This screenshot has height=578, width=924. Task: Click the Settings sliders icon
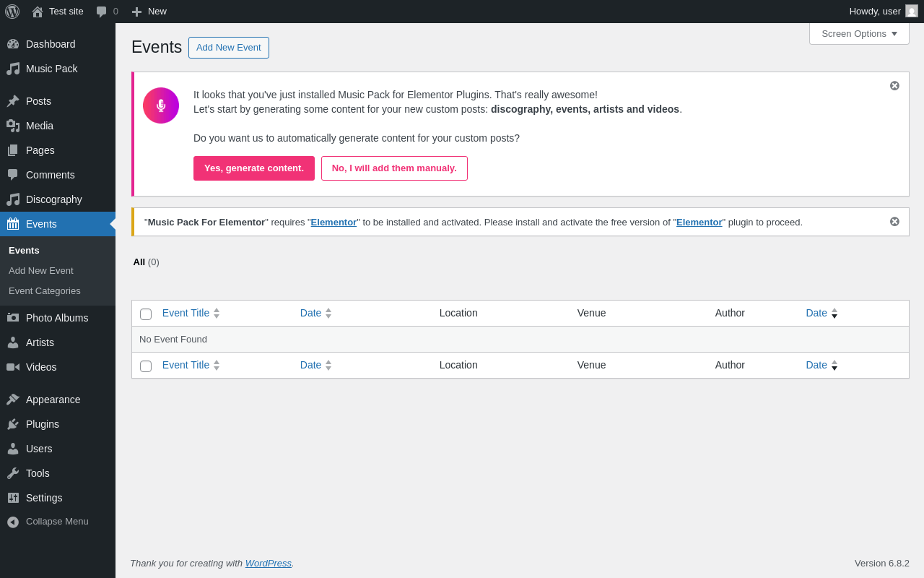click(13, 498)
